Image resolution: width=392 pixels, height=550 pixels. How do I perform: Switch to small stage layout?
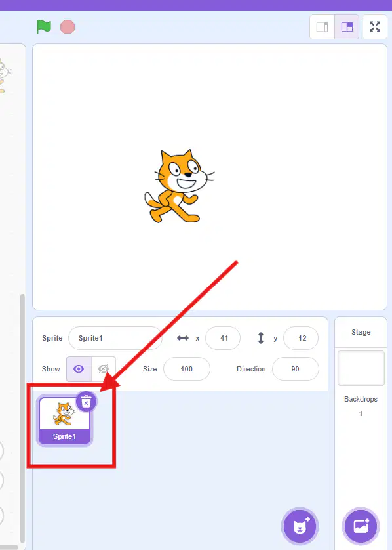click(x=323, y=27)
